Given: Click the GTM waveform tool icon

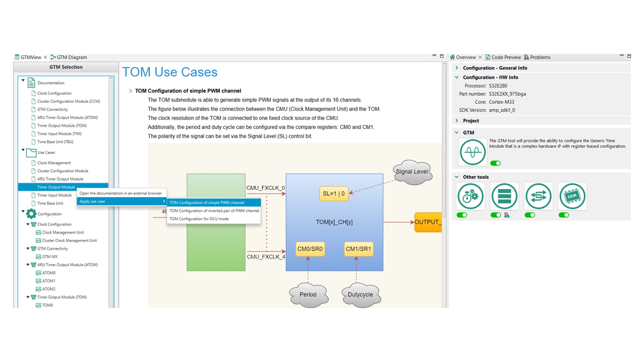Looking at the screenshot, I should [x=472, y=152].
